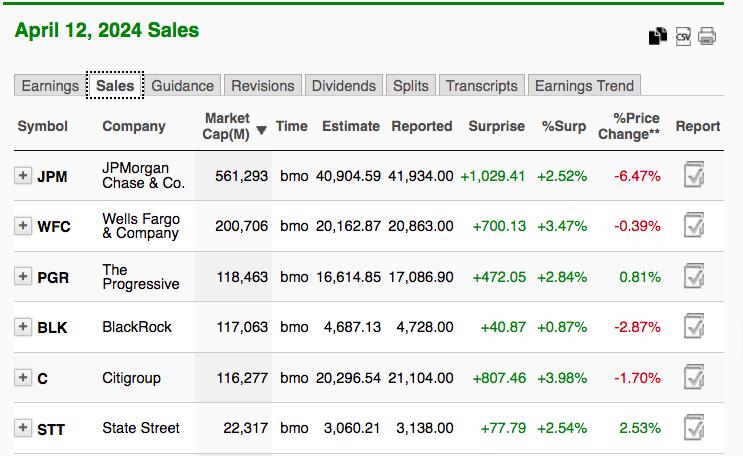The image size is (743, 456).
Task: Expand the WFC row details
Action: pos(23,226)
